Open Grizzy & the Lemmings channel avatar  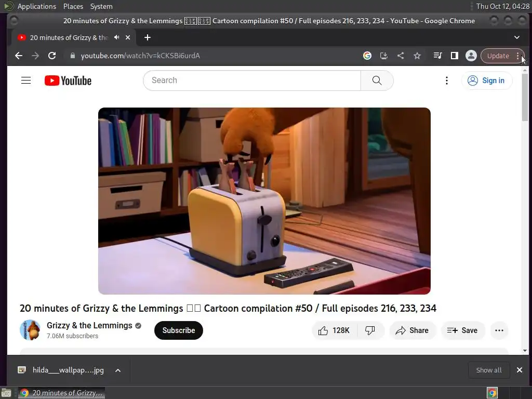(30, 330)
